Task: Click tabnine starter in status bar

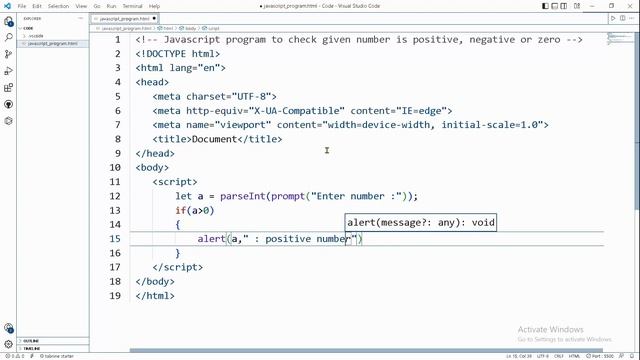Action: click(x=56, y=356)
